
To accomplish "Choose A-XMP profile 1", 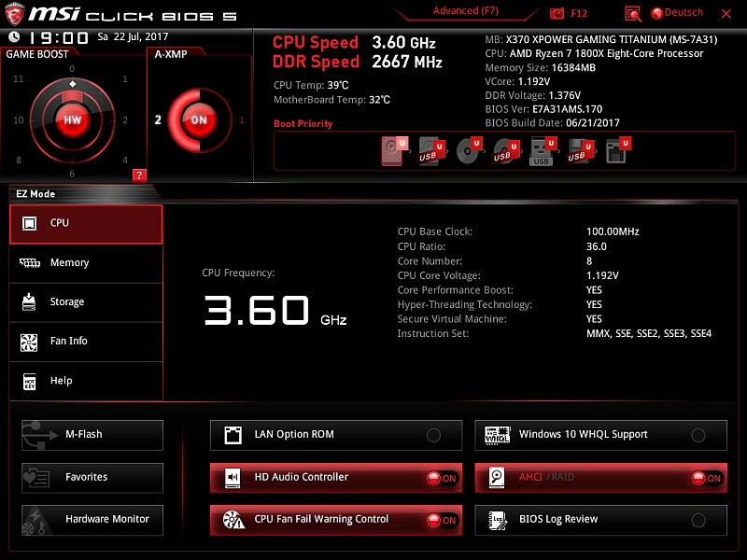I will tap(242, 120).
